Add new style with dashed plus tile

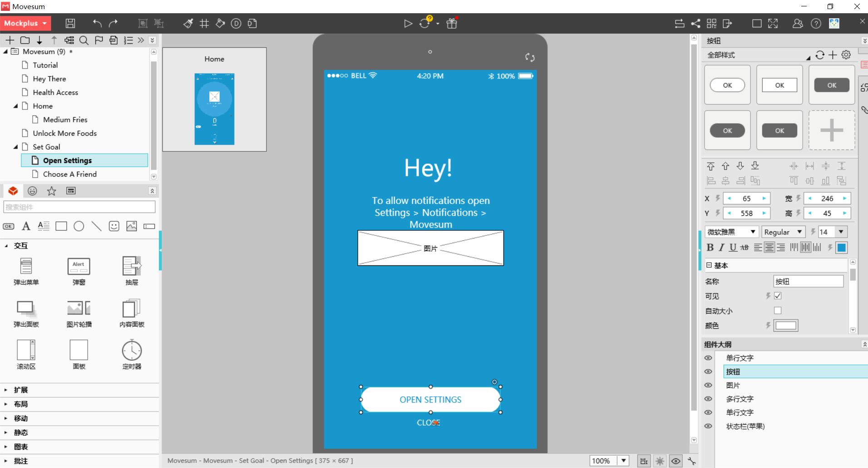[x=832, y=130]
